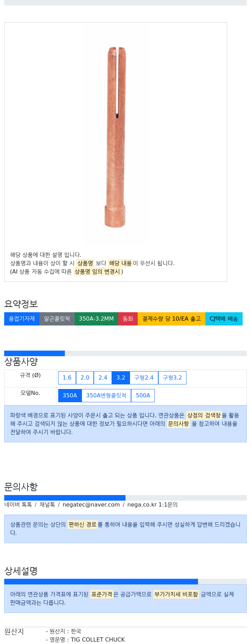Click the red 동화 brand tag
The height and width of the screenshot is (644, 251).
point(128,319)
